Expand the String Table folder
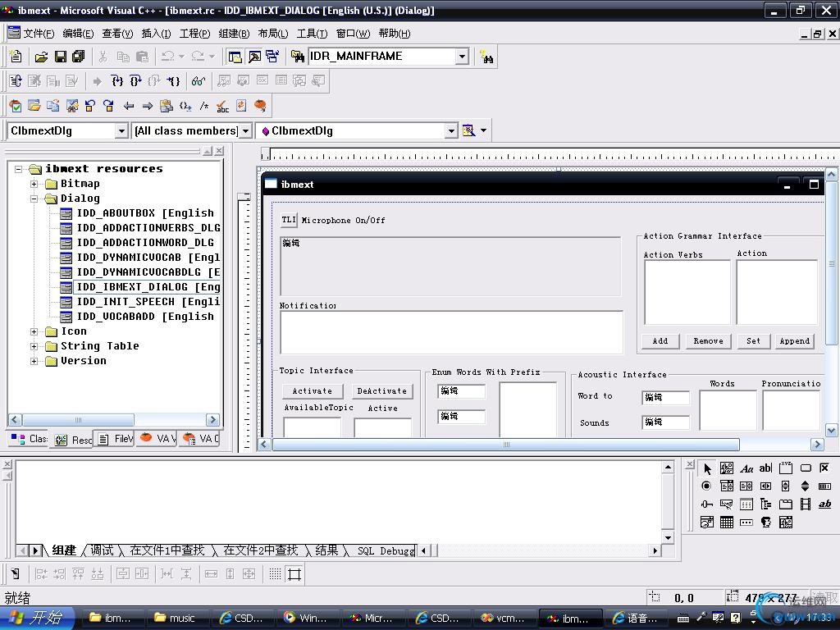The image size is (840, 630). [x=34, y=346]
